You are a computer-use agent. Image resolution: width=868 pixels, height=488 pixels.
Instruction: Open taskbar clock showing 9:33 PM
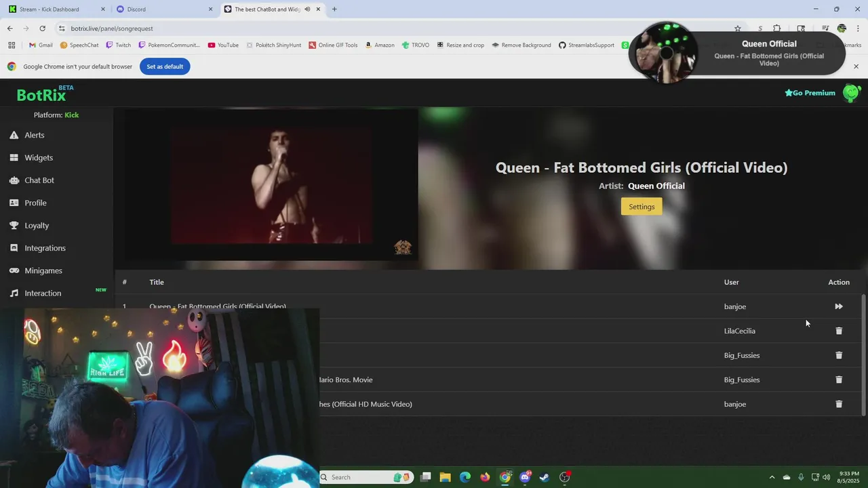(x=849, y=477)
